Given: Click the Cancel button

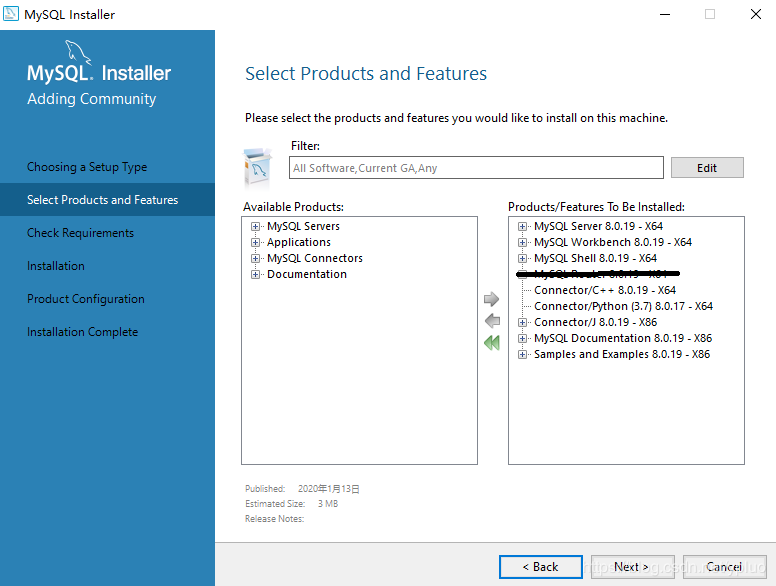Looking at the screenshot, I should point(725,567).
